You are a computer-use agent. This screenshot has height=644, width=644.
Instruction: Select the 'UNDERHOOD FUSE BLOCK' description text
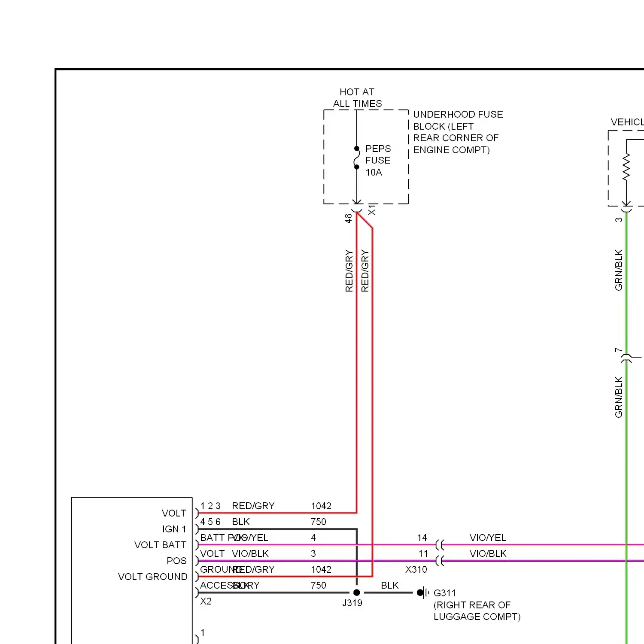tap(458, 132)
